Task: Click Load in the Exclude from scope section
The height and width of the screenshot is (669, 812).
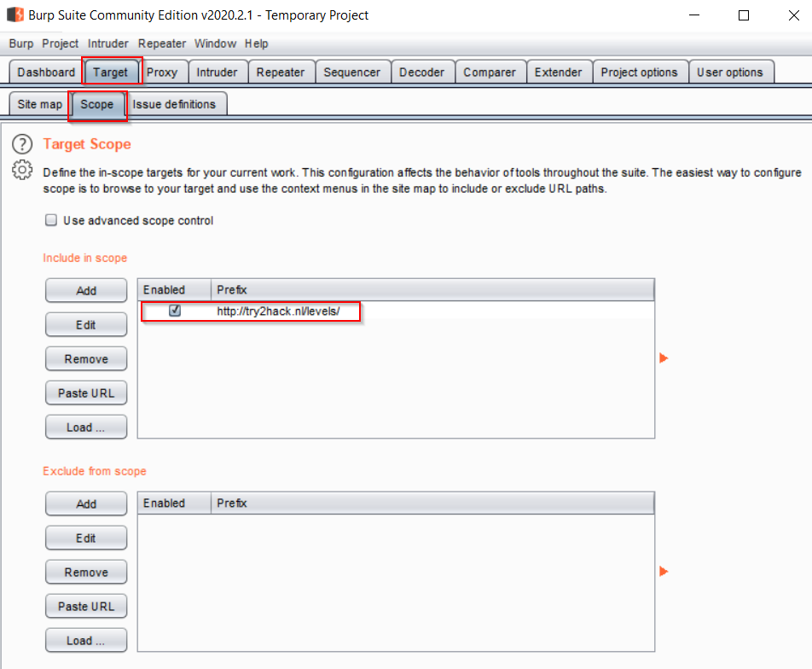Action: pyautogui.click(x=85, y=640)
